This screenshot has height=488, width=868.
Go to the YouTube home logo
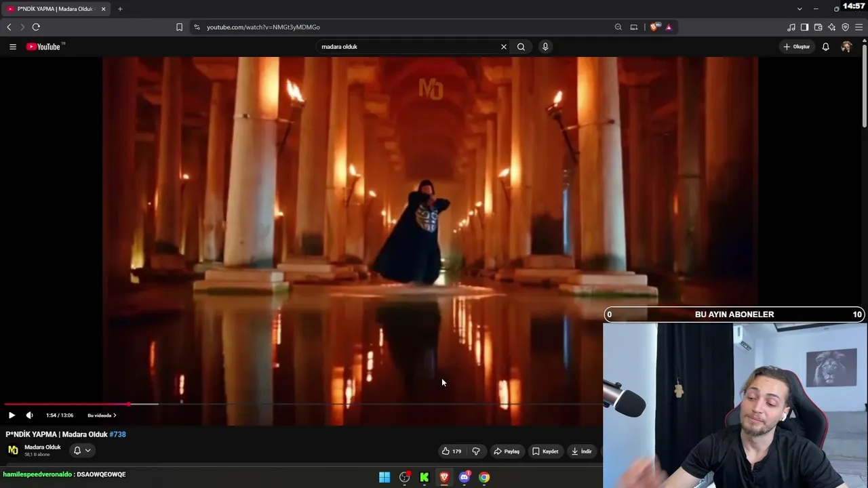45,47
